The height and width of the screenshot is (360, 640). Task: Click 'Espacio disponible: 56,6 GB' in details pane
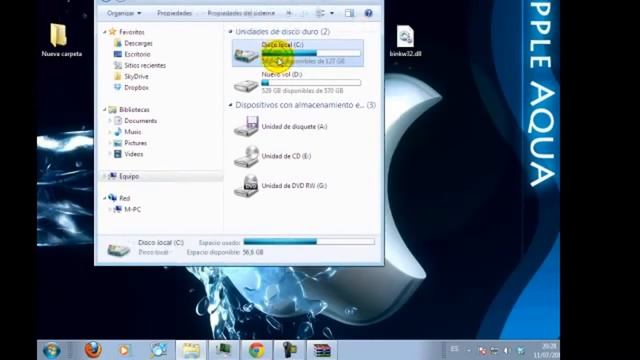(225, 252)
